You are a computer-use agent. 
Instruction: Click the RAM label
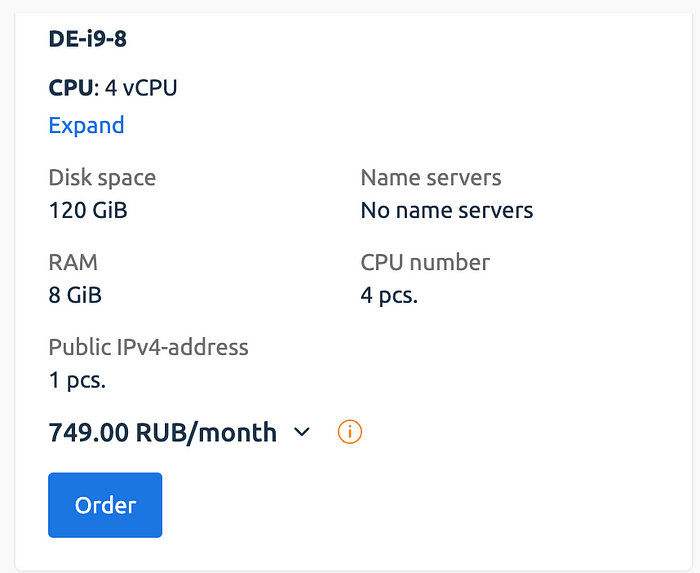73,263
